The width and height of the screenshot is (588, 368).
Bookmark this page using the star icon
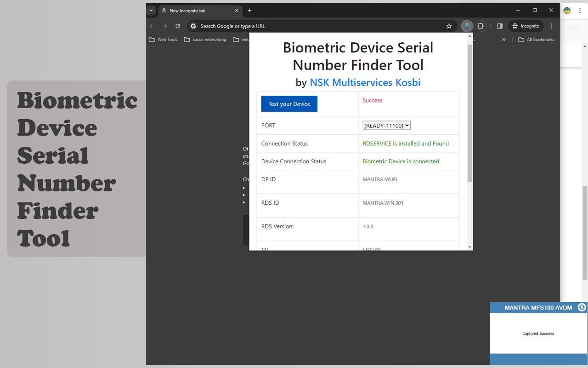[x=449, y=26]
